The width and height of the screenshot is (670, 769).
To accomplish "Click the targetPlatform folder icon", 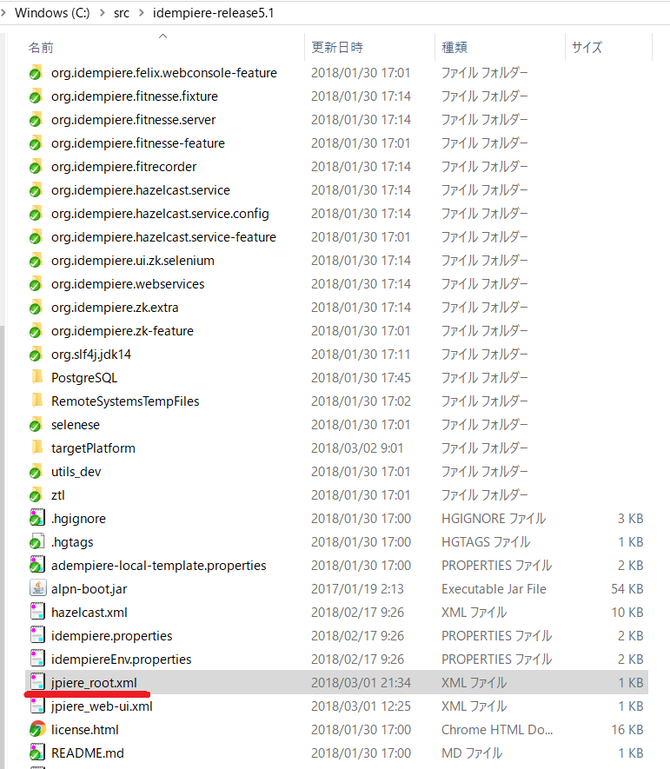I will click(37, 448).
